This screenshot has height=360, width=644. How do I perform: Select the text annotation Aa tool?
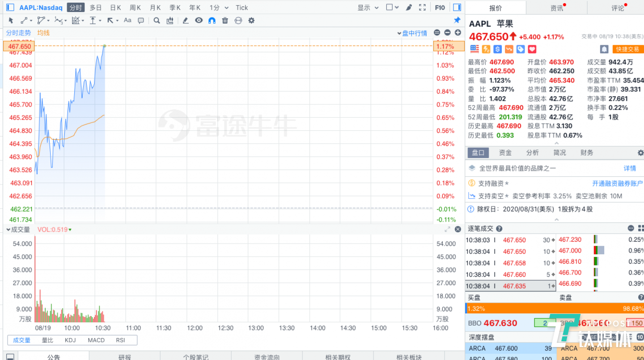127,20
